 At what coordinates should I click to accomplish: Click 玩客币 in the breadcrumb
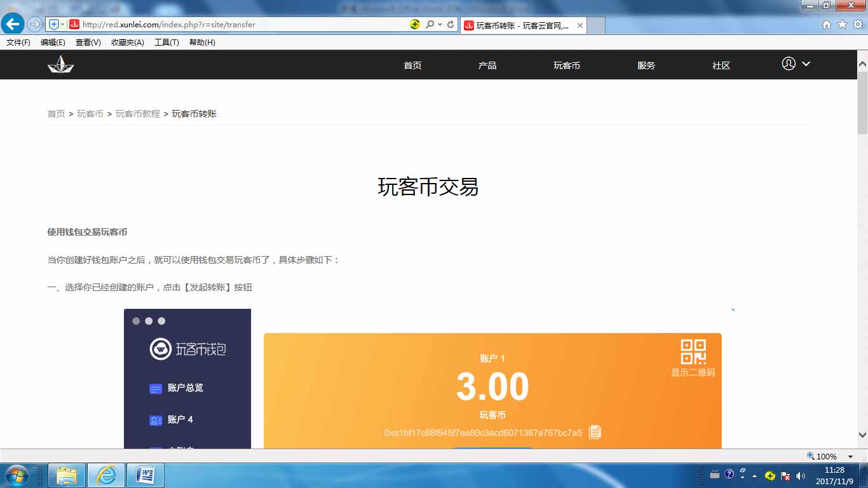pyautogui.click(x=90, y=114)
